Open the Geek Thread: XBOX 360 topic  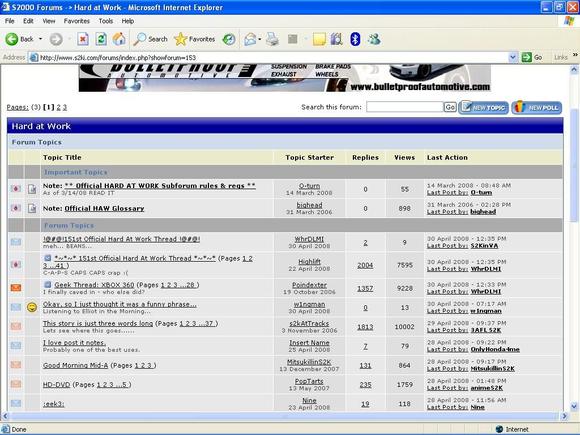coord(94,285)
